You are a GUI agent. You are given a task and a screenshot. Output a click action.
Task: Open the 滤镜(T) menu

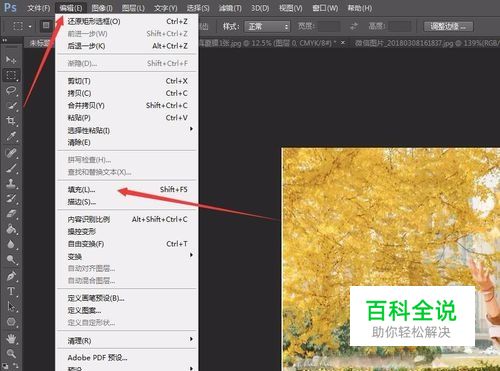[x=230, y=8]
